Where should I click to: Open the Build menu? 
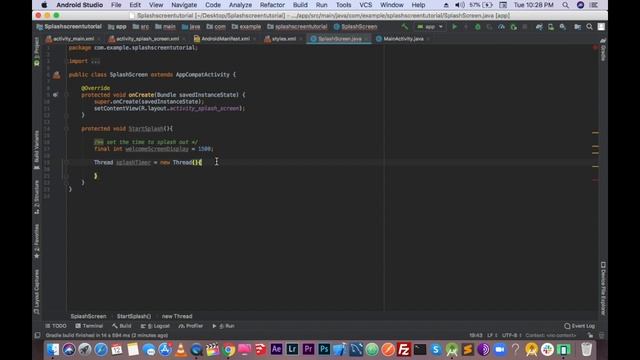click(x=300, y=5)
